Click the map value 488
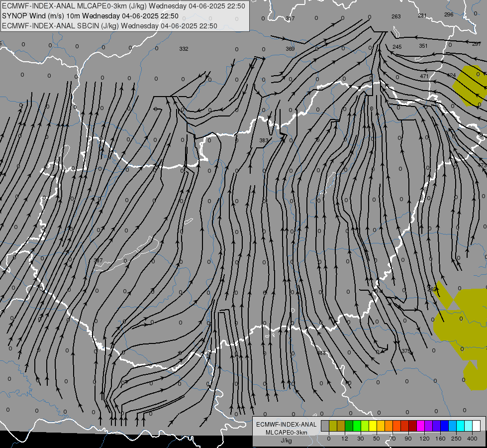Viewport: 487px width, 448px height. pyautogui.click(x=321, y=353)
